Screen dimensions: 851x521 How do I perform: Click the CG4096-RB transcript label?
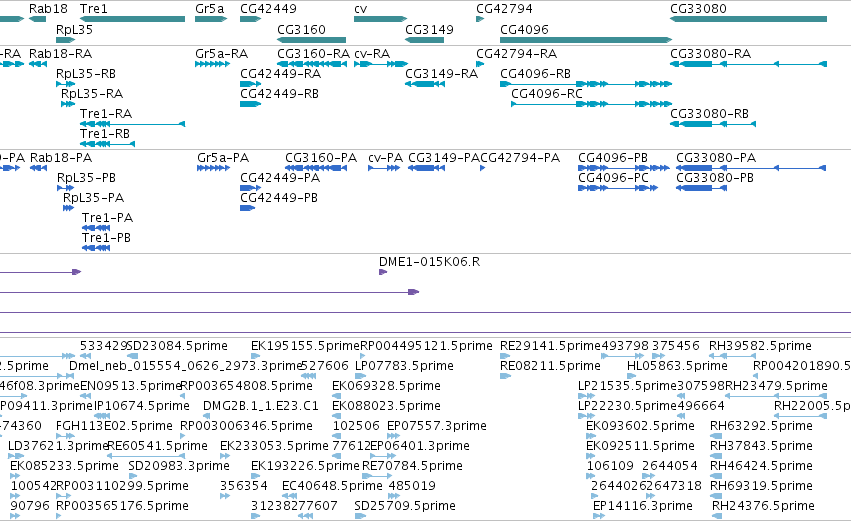click(535, 74)
